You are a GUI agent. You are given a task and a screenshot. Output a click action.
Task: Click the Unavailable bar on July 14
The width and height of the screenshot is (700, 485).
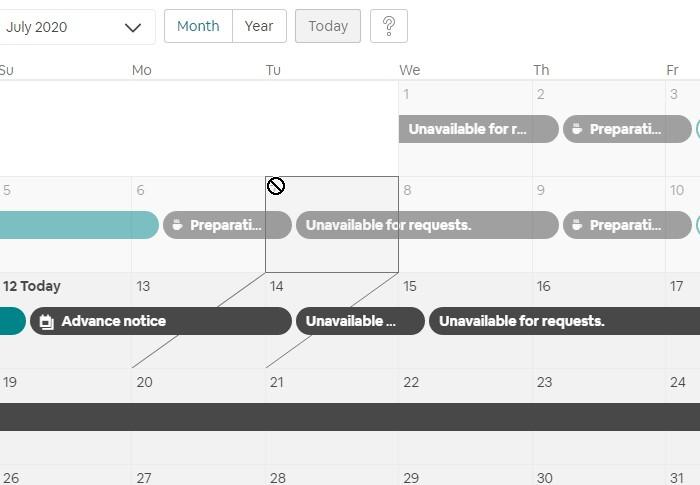click(x=360, y=321)
